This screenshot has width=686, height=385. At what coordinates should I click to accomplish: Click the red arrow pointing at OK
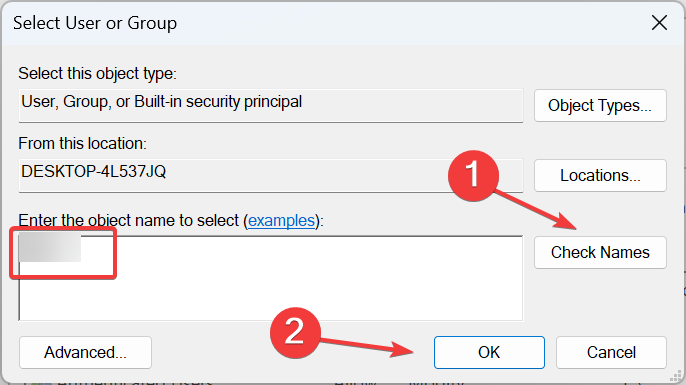(367, 346)
